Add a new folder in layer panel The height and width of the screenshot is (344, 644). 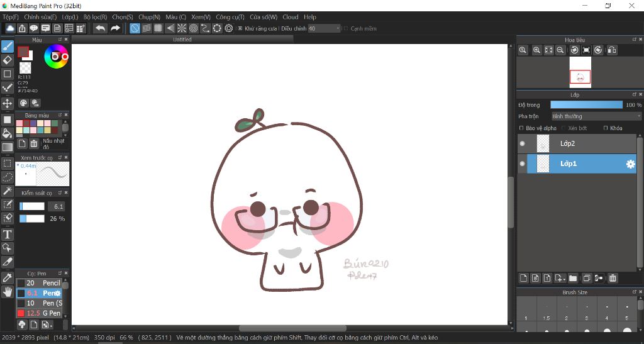coord(573,278)
